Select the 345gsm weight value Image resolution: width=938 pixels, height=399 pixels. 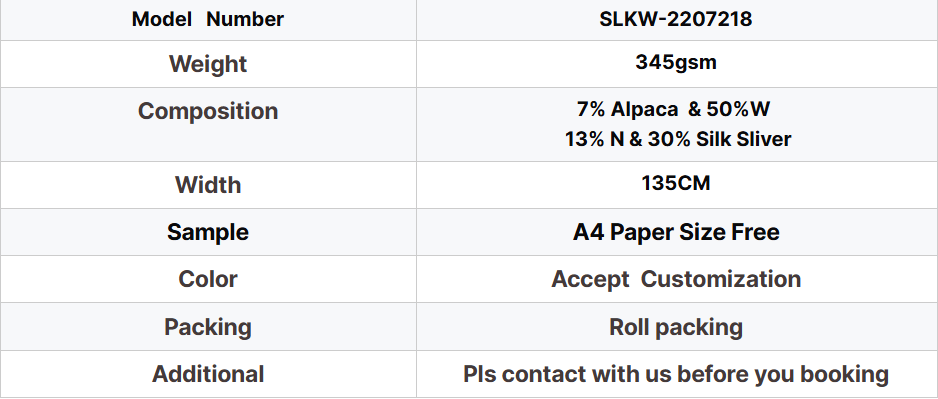pos(675,62)
